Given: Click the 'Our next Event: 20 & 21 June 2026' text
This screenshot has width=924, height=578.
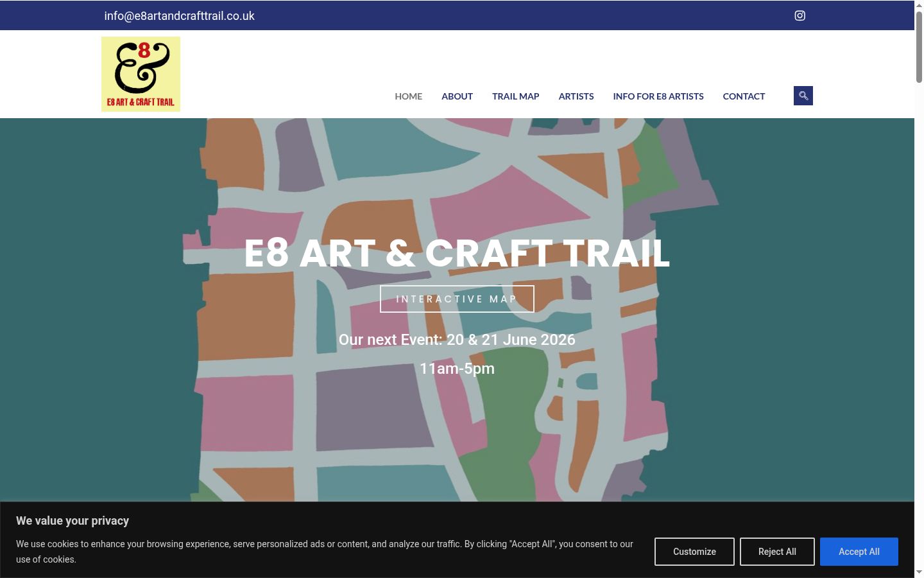Looking at the screenshot, I should 457,340.
